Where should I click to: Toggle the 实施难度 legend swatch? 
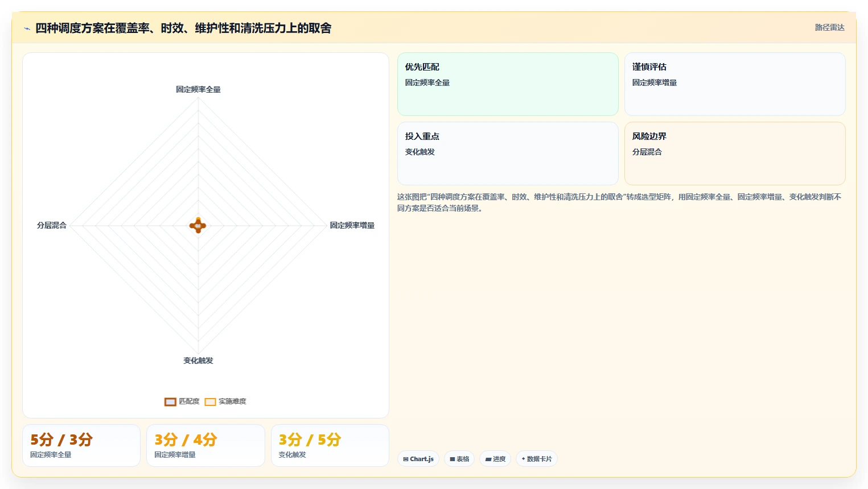(210, 401)
